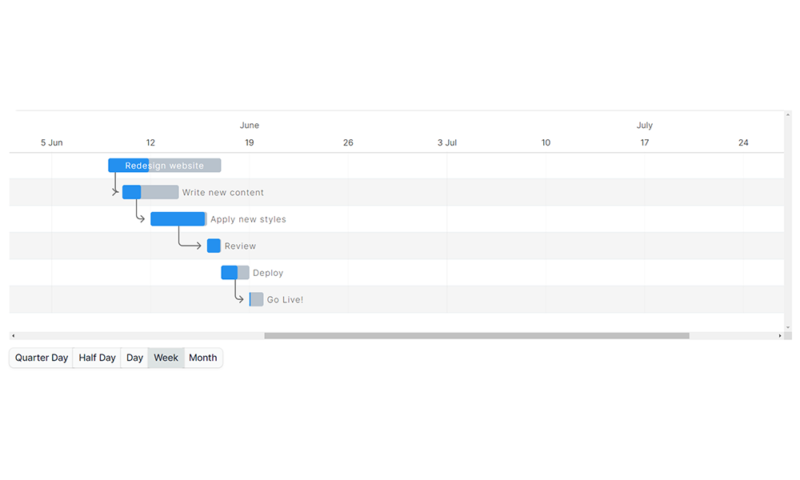This screenshot has height=480, width=800.
Task: Click the 3 Jul date header
Action: tap(447, 143)
